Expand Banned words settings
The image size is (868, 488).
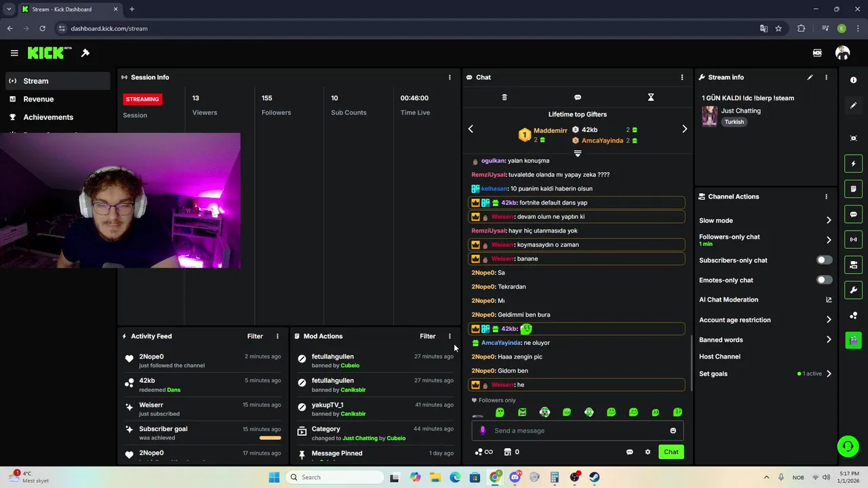pyautogui.click(x=829, y=340)
